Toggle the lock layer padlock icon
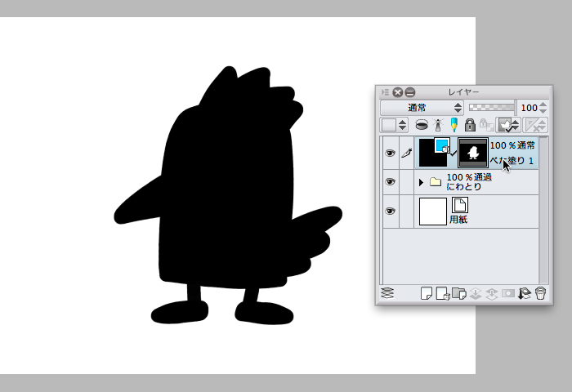Screen dimensions: 572x392 (x=470, y=125)
